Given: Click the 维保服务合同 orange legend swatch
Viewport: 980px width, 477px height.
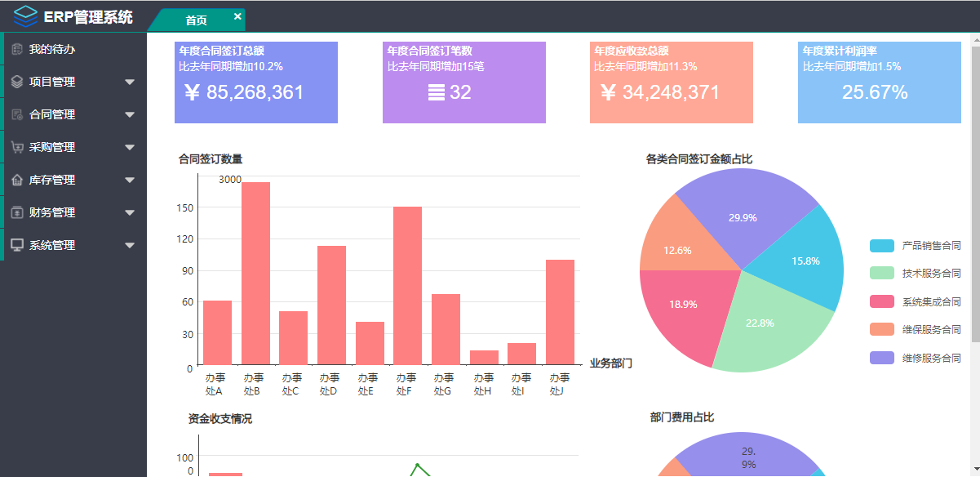Looking at the screenshot, I should (882, 330).
